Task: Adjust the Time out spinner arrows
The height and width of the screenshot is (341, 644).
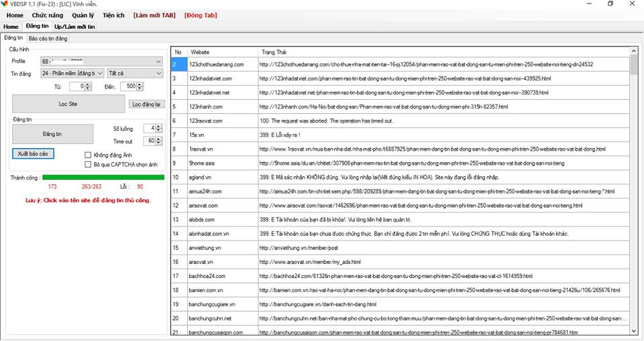Action: [x=159, y=141]
